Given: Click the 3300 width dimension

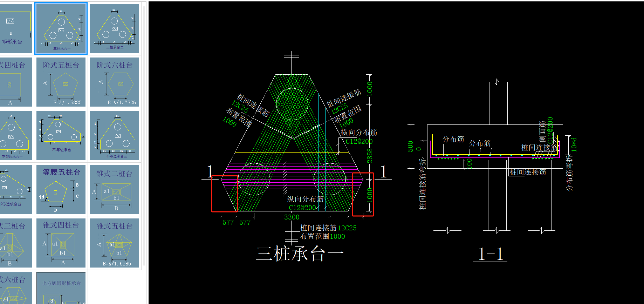Looking at the screenshot, I should pyautogui.click(x=292, y=217).
